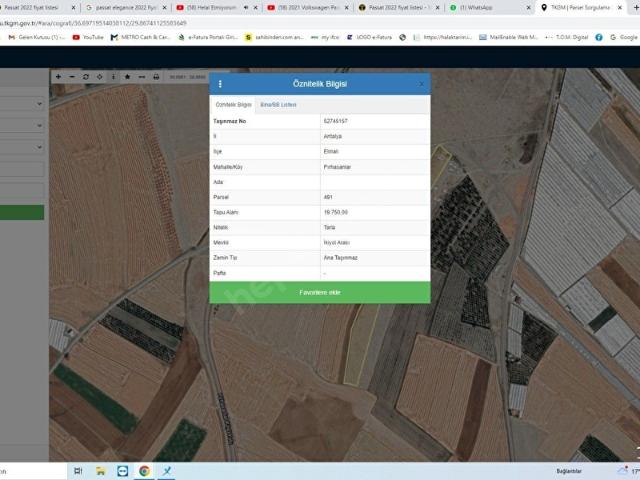Select Taşınmaz No value 52745157
Viewport: 640px width, 480px height.
point(336,121)
